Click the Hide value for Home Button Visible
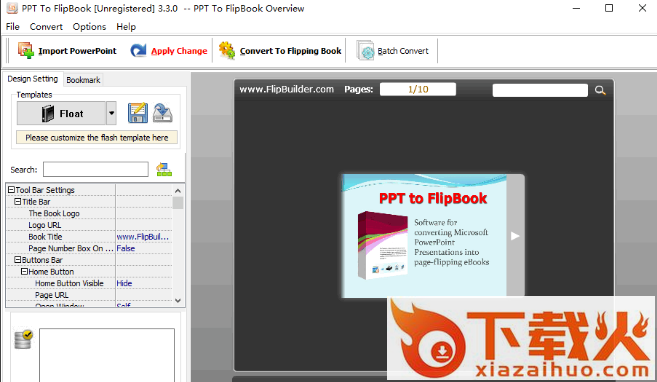The height and width of the screenshot is (382, 657). pos(124,283)
